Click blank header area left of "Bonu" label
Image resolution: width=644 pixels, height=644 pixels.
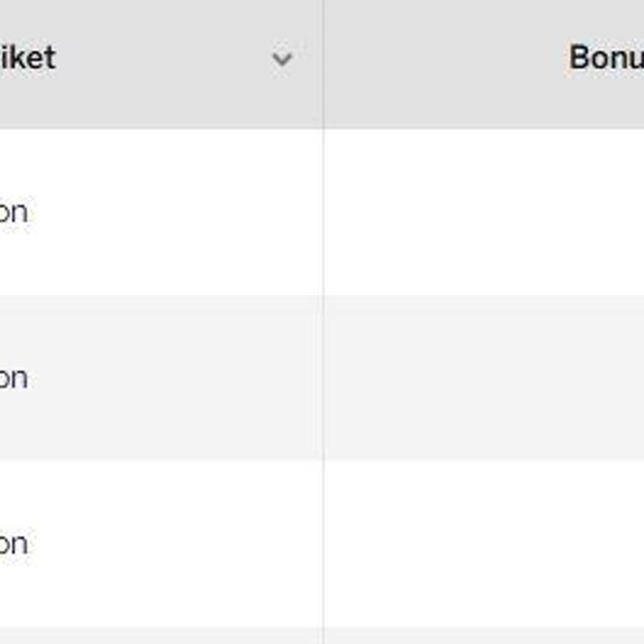(x=444, y=59)
